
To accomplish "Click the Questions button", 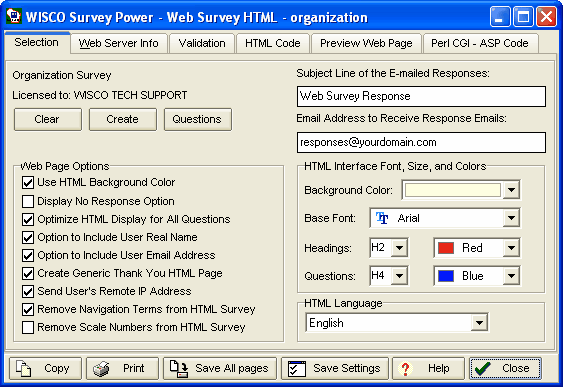I will coord(197,119).
